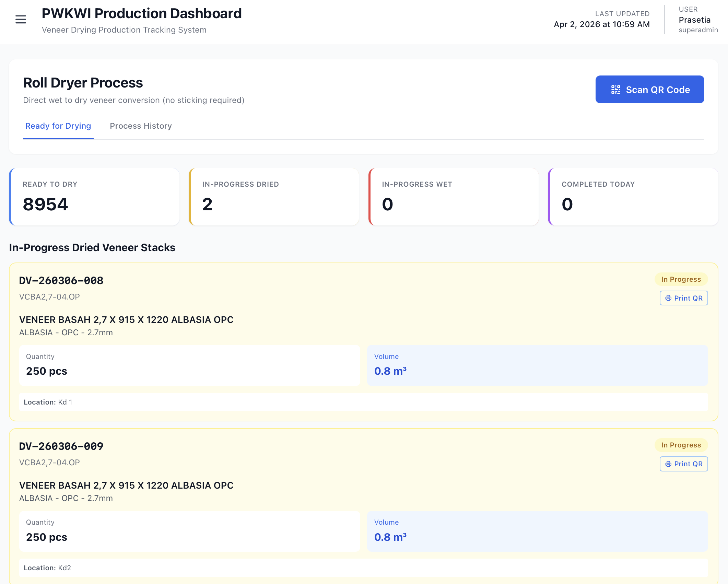Print QR for DV-260306-008
Image resolution: width=728 pixels, height=584 pixels.
coord(683,298)
